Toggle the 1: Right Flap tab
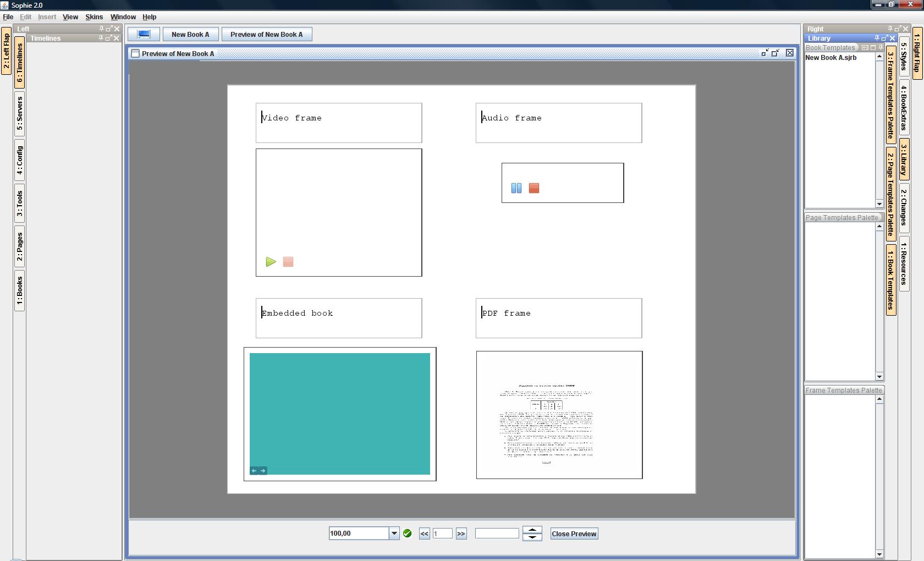Image resolution: width=924 pixels, height=561 pixels. point(917,53)
